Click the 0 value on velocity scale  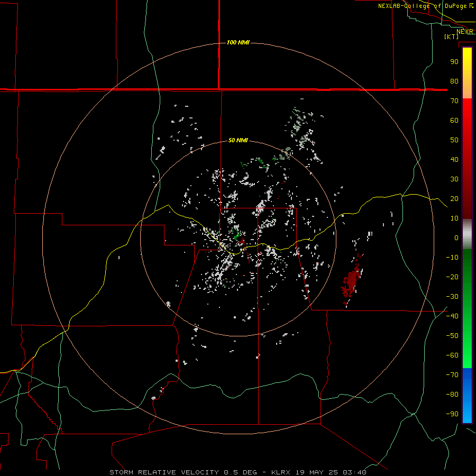pyautogui.click(x=456, y=238)
